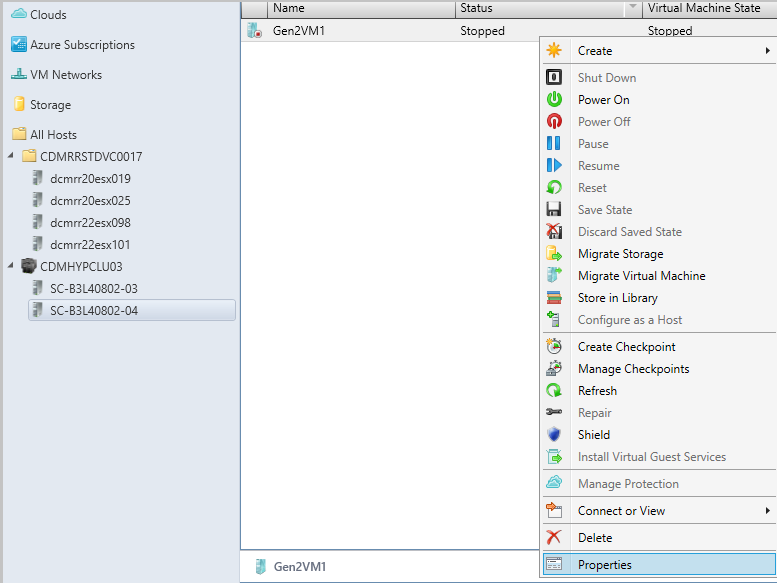This screenshot has width=777, height=583.
Task: Click the green Reset arrow icon
Action: coord(554,188)
